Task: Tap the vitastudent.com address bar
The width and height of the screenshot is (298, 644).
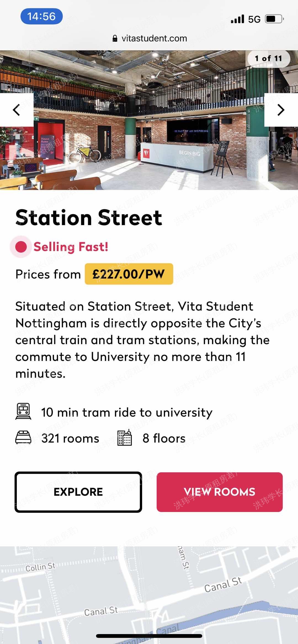Action: point(154,38)
